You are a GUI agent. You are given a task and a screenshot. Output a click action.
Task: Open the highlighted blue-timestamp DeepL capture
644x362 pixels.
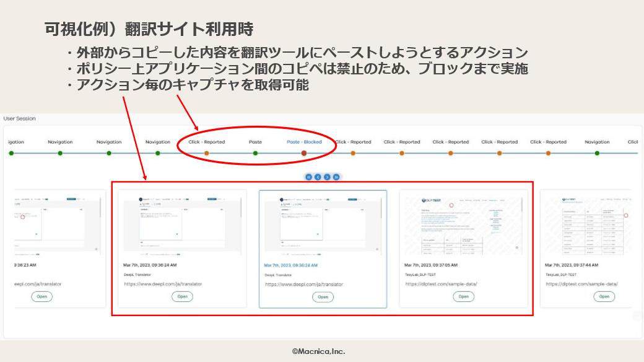323,297
